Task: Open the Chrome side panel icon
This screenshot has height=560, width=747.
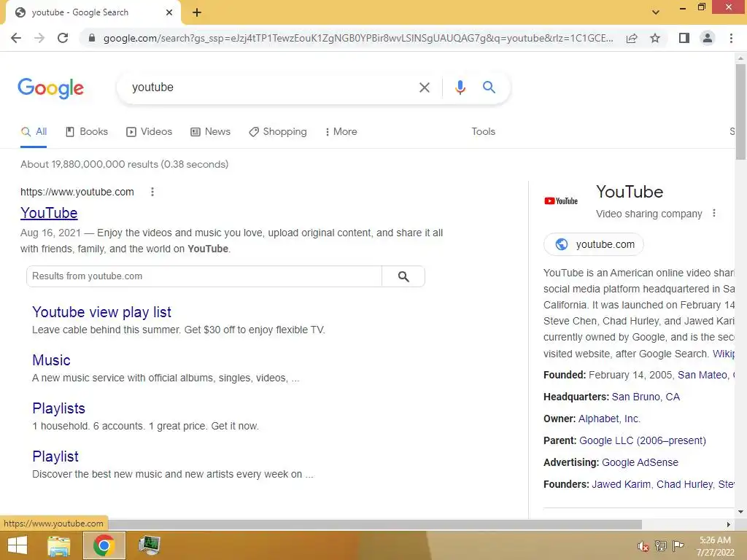Action: coord(684,38)
